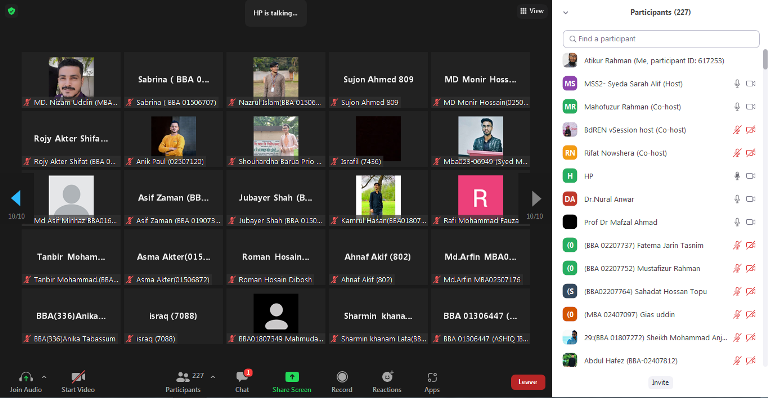Click Shouhardha Barua tile
Image resolution: width=768 pixels, height=398 pixels.
tap(276, 139)
